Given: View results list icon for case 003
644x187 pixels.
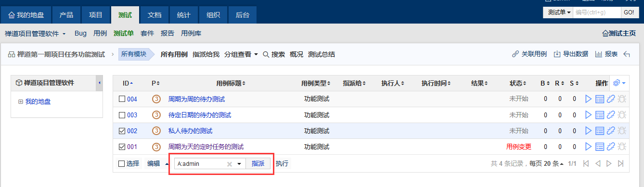Looking at the screenshot, I should 600,115.
